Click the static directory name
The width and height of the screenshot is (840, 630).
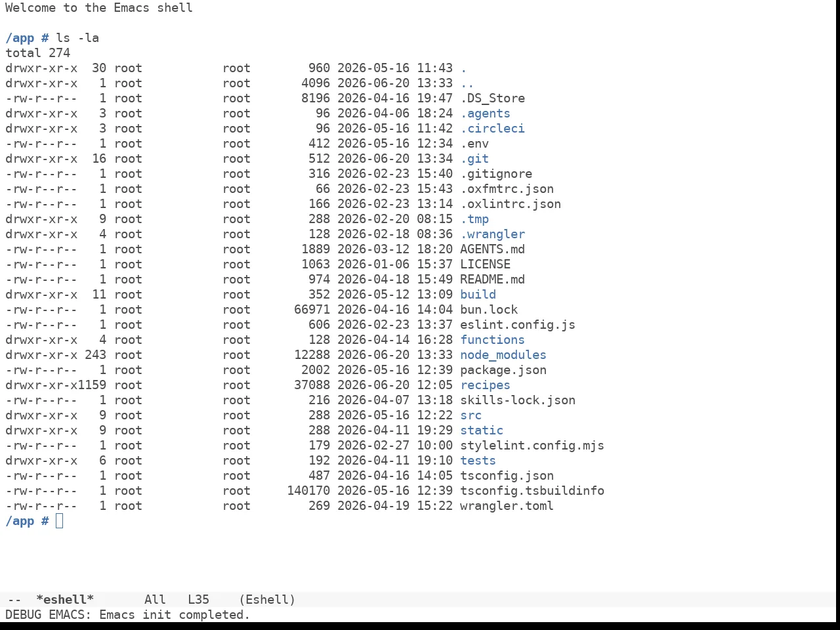[482, 430]
